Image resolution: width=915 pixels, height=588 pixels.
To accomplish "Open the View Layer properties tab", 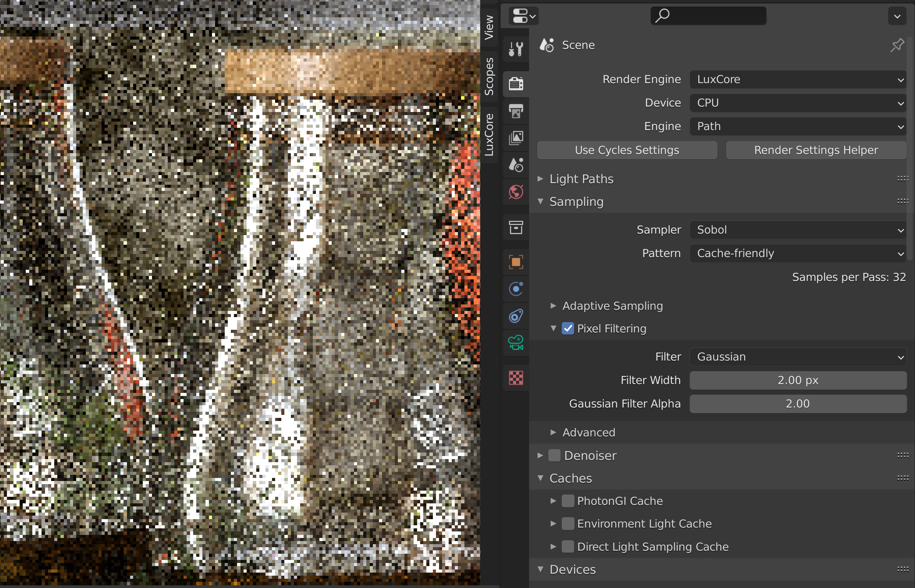I will [516, 138].
